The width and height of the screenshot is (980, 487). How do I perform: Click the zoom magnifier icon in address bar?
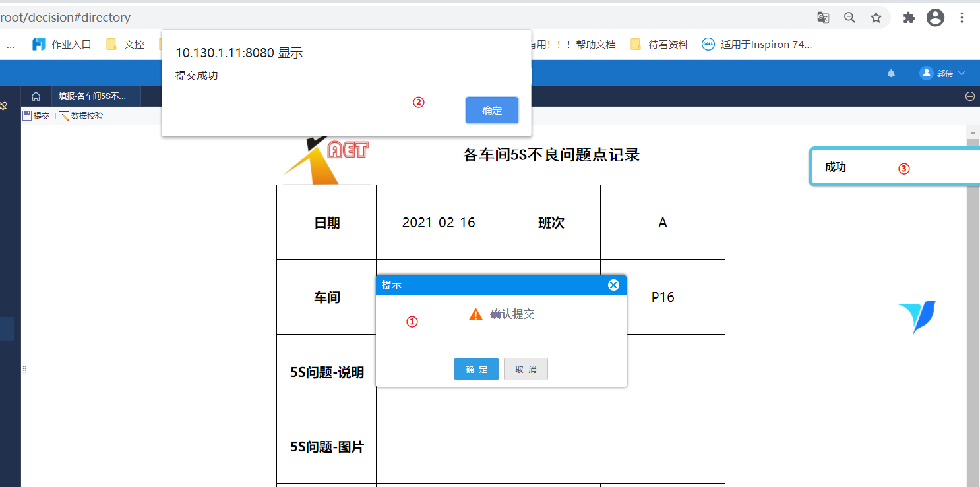tap(849, 18)
